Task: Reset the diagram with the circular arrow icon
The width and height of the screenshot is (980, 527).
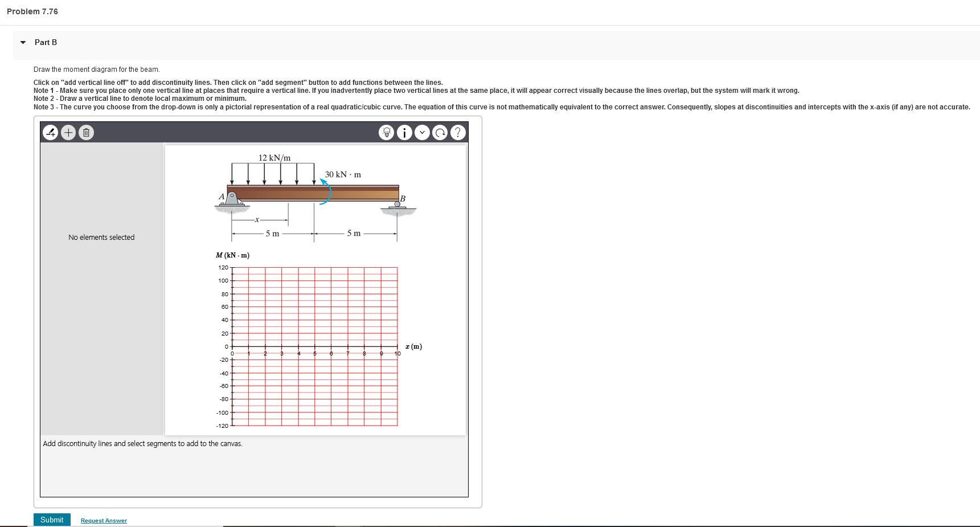Action: point(439,132)
